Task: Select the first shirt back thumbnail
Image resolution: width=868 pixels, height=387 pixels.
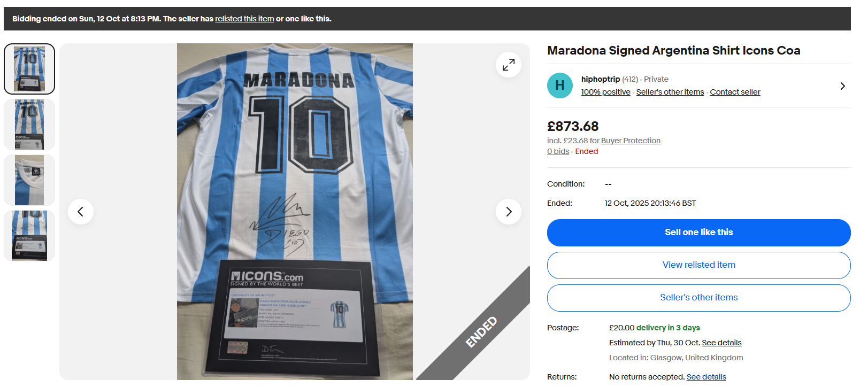Action: pos(29,69)
